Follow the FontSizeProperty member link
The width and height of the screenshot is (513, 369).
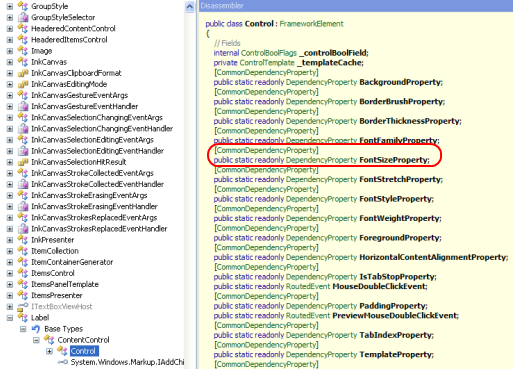(394, 160)
